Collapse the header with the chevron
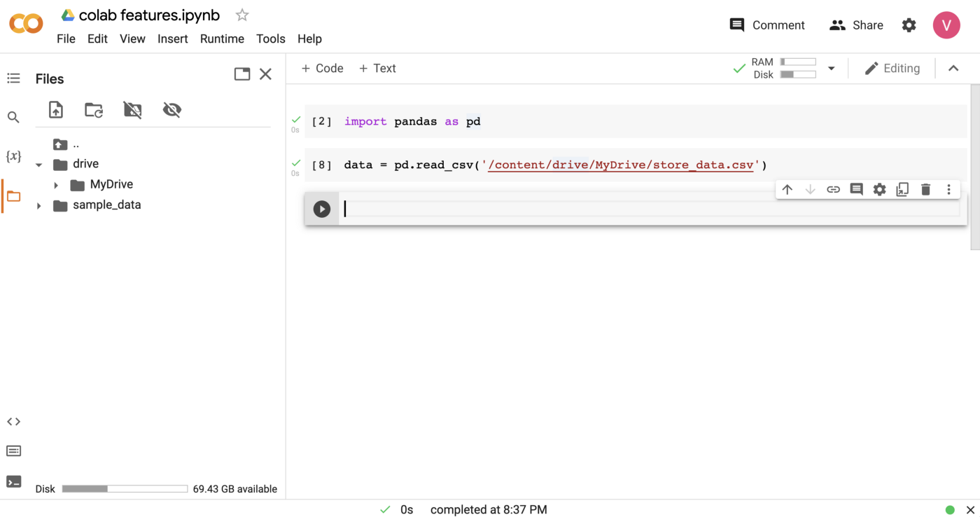The image size is (980, 517). pos(953,68)
